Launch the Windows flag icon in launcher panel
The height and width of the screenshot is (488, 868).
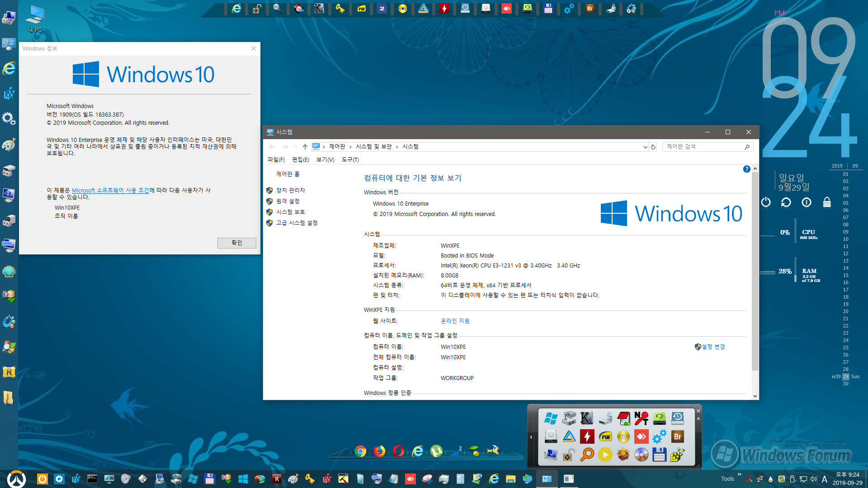point(551,418)
